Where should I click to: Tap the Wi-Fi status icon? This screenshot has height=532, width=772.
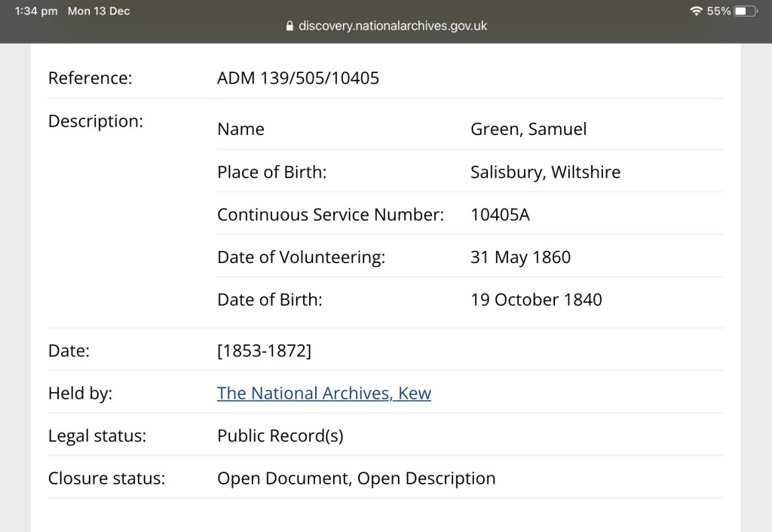point(696,11)
